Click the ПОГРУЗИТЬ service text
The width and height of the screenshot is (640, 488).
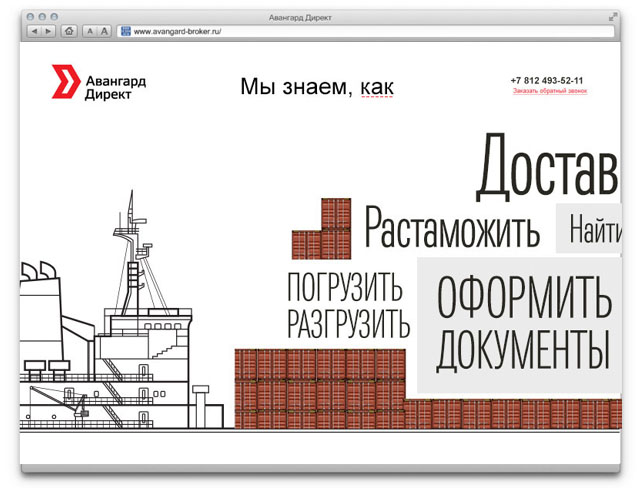[344, 288]
